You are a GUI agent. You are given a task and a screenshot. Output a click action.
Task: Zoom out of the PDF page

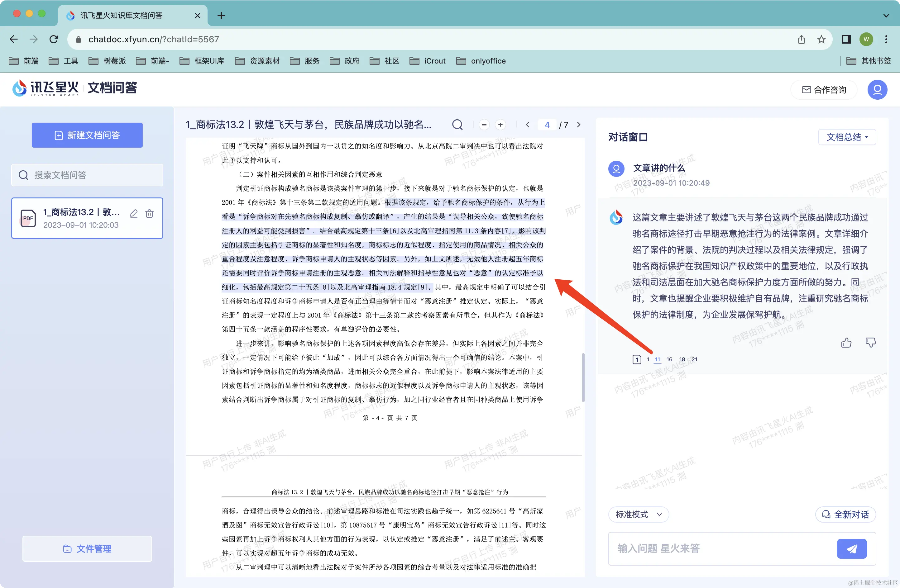point(484,124)
